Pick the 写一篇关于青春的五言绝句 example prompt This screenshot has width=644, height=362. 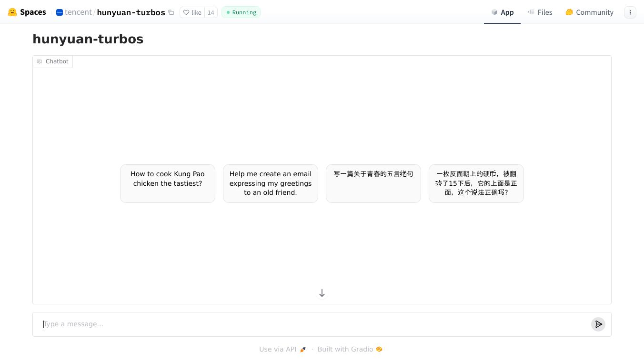pos(373,183)
